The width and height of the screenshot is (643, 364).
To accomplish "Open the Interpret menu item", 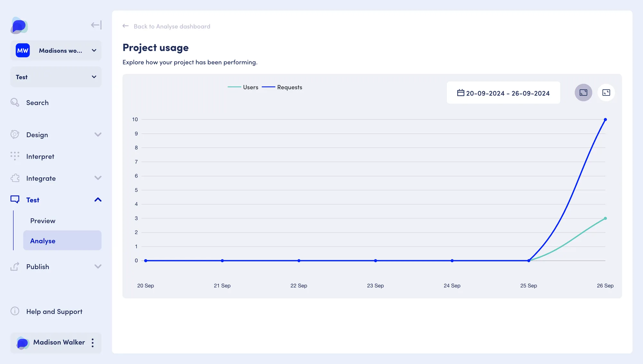I will click(x=40, y=156).
